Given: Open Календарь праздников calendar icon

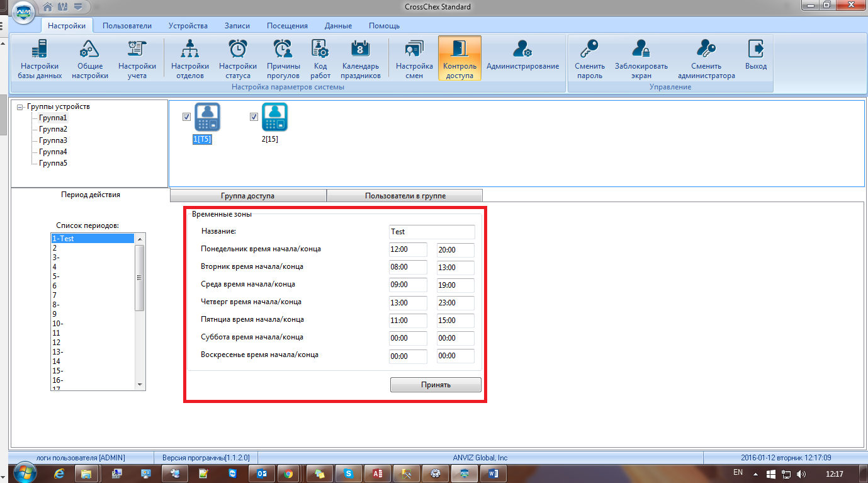Looking at the screenshot, I should (x=361, y=59).
